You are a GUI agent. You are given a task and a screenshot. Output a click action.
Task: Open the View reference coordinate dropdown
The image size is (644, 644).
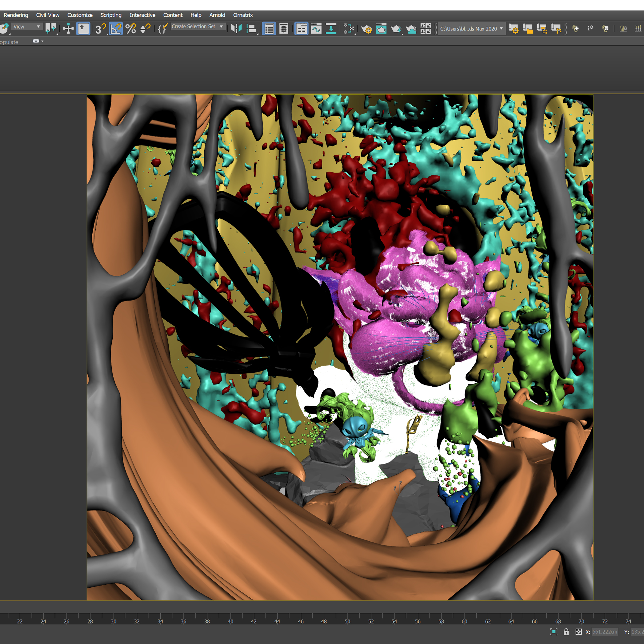click(x=27, y=26)
